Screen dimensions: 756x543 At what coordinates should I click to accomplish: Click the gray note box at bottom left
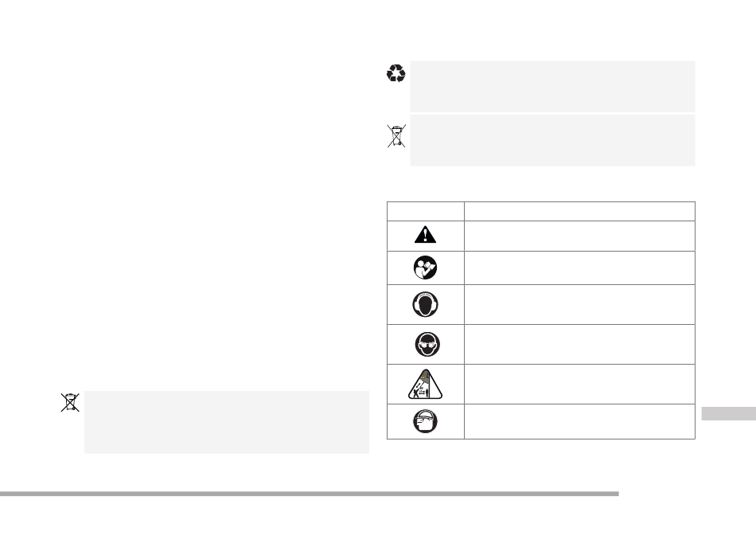click(227, 422)
